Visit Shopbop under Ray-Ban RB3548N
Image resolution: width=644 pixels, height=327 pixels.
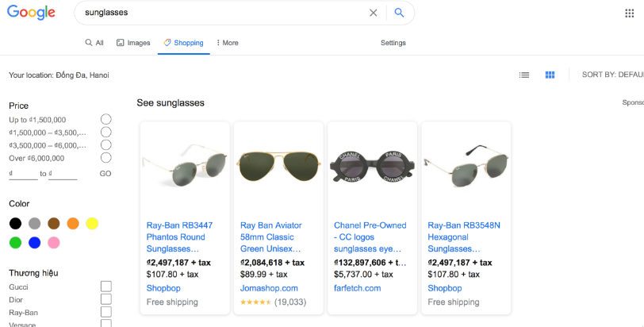445,288
